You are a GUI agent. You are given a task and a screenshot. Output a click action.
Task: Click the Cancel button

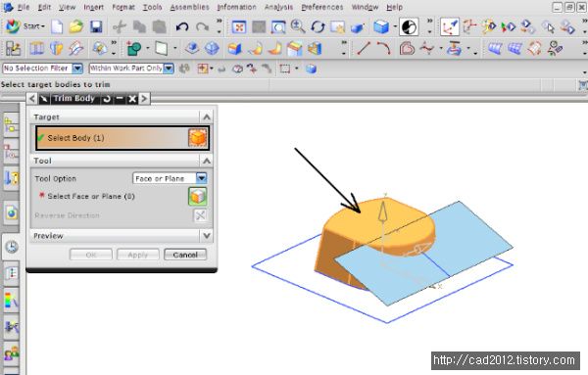pyautogui.click(x=185, y=255)
